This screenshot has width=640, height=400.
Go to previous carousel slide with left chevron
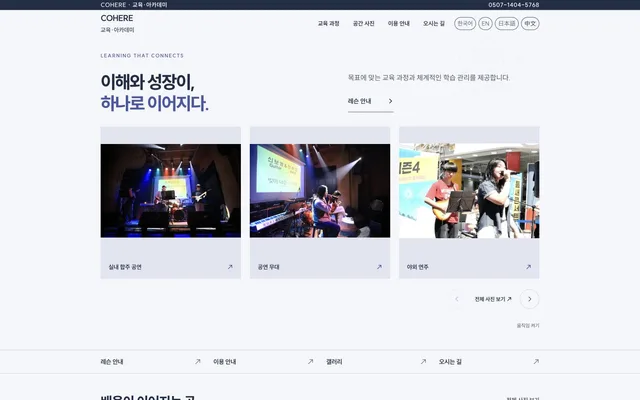[x=457, y=299]
